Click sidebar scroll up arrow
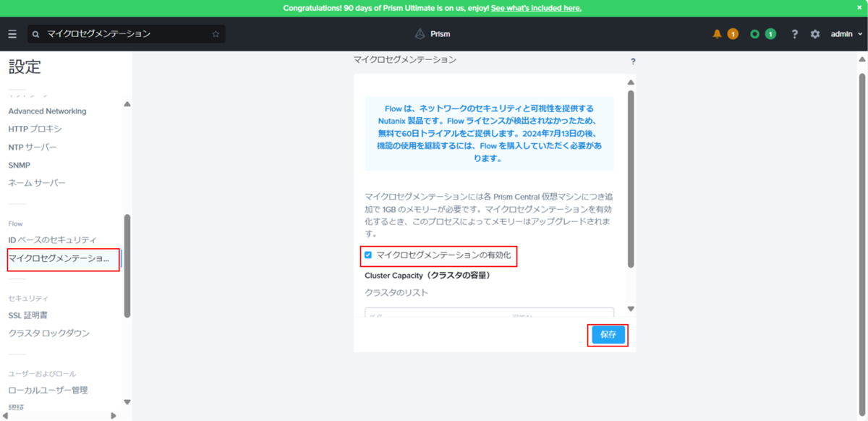The image size is (868, 421). (x=127, y=104)
